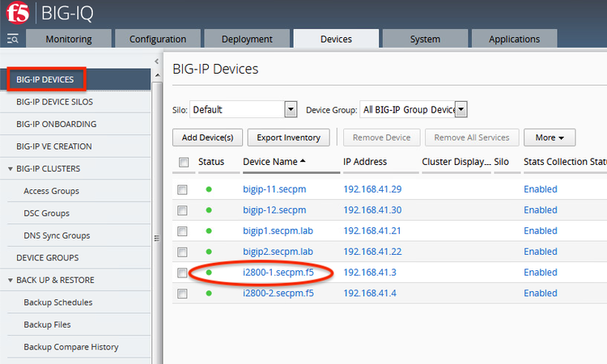The image size is (607, 364).
Task: Collapse the BIG-IP Clusters section
Action: tap(10, 169)
